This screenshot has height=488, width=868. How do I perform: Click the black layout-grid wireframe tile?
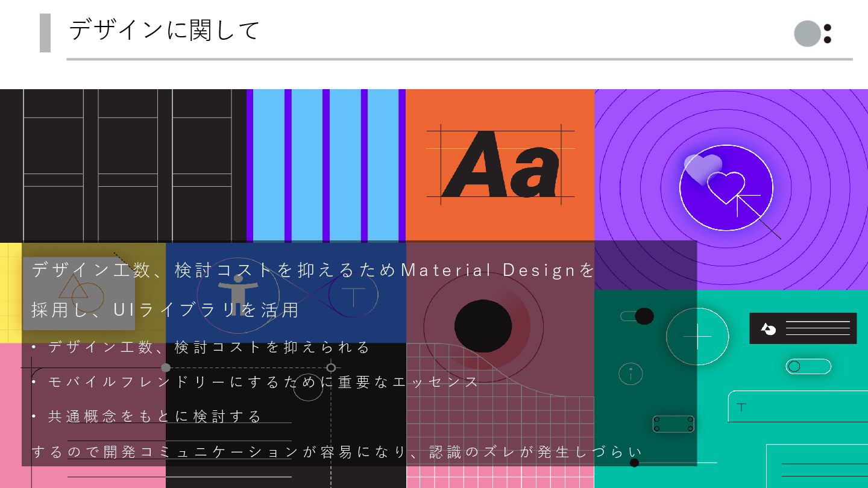[x=123, y=165]
